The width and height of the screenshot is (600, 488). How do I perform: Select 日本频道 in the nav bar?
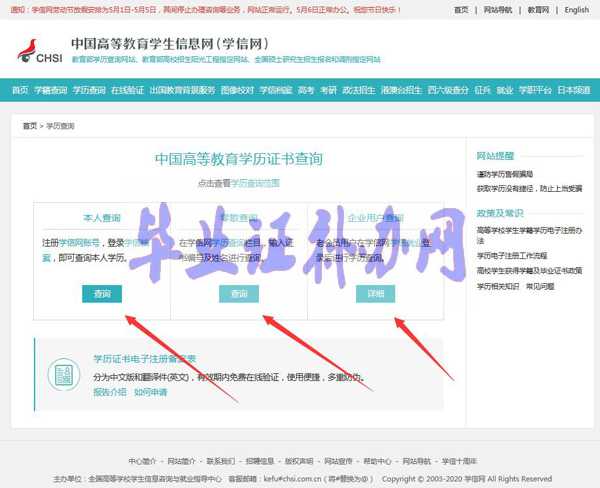[573, 90]
